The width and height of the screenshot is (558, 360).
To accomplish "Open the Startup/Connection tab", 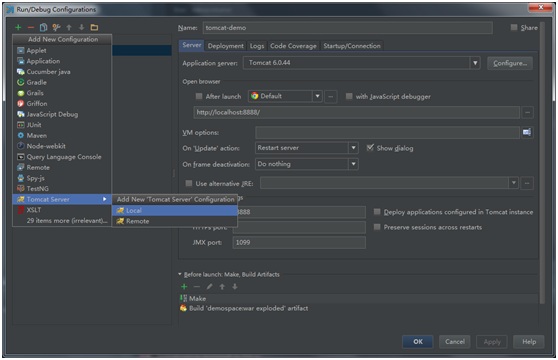I will pos(352,46).
